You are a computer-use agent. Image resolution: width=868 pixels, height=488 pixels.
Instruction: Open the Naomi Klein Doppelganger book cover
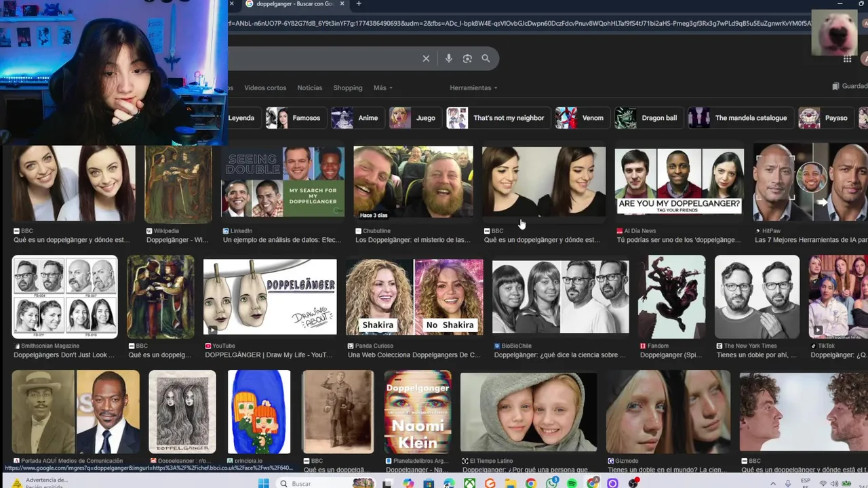(418, 411)
